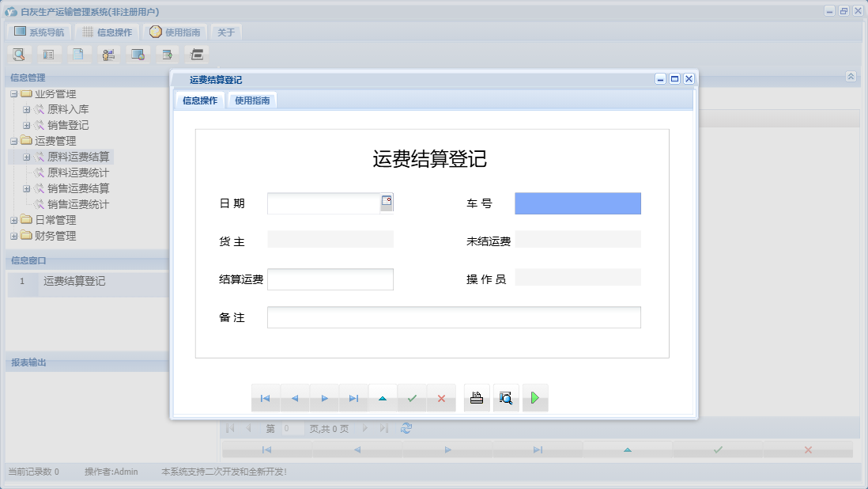Select the search toolbar icon
This screenshot has height=489, width=868.
coord(19,54)
